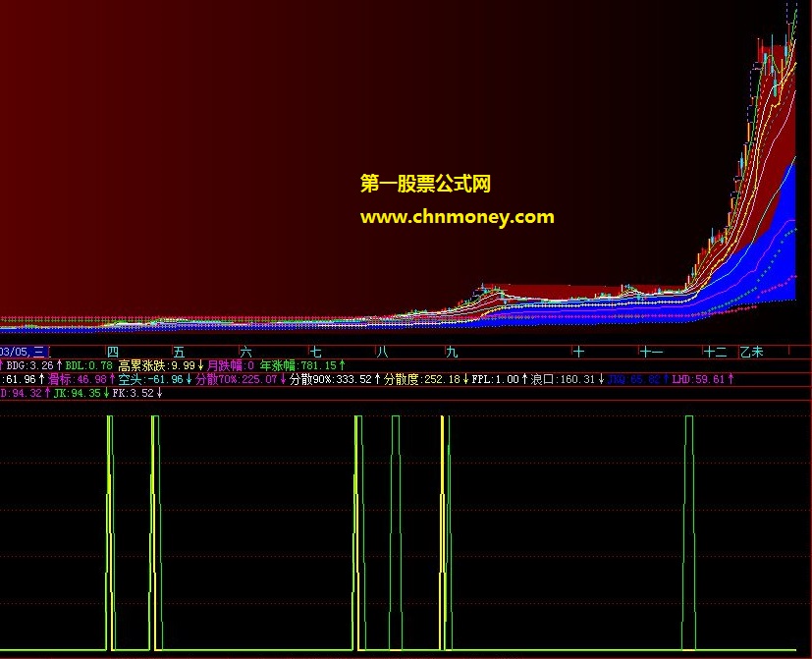The image size is (812, 659).
Task: Click the 滑标:46.98 indicator value
Action: [x=78, y=379]
